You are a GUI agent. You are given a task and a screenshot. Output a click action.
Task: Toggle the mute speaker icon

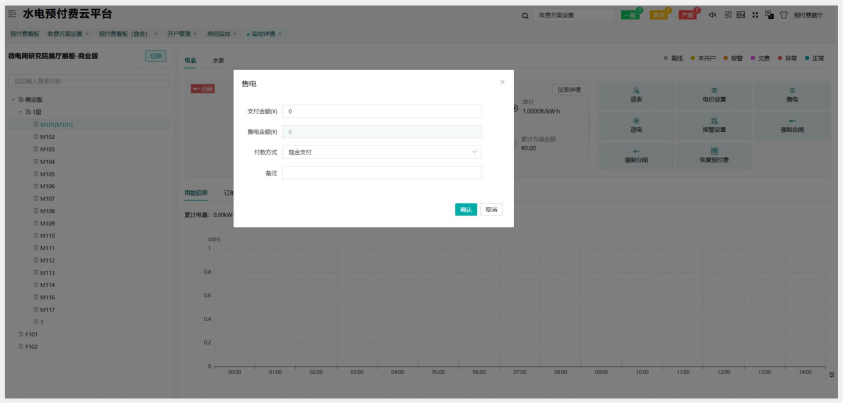(713, 15)
